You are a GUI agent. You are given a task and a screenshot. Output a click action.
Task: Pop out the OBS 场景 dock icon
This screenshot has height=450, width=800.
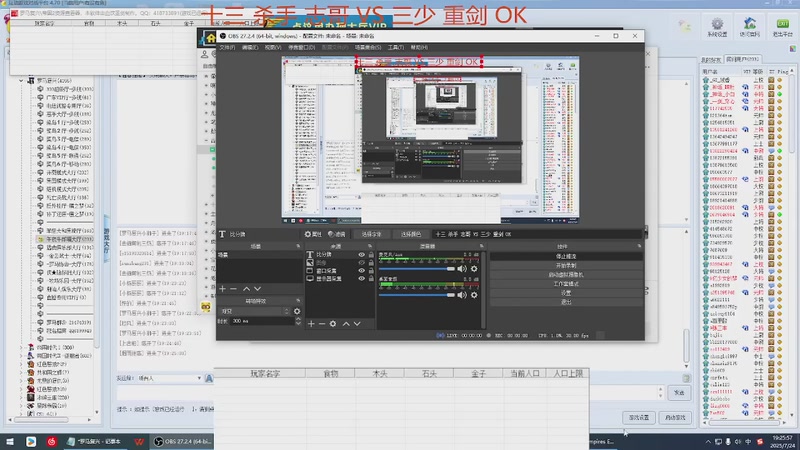pos(298,246)
